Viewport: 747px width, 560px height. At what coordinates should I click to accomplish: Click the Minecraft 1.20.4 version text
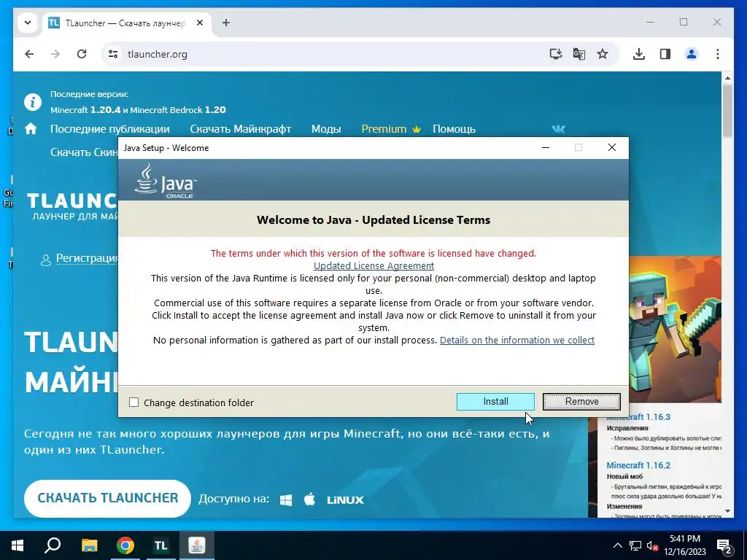85,110
